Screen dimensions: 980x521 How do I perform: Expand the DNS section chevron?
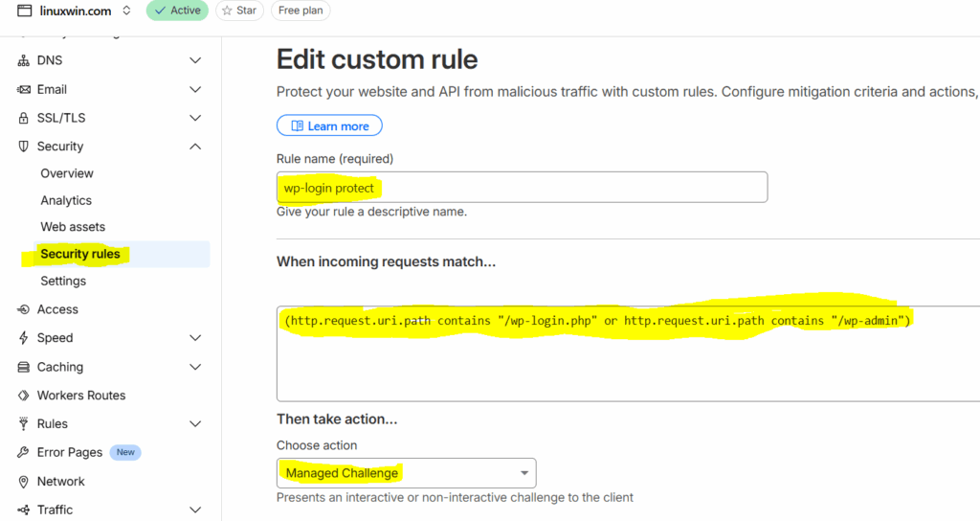[195, 60]
